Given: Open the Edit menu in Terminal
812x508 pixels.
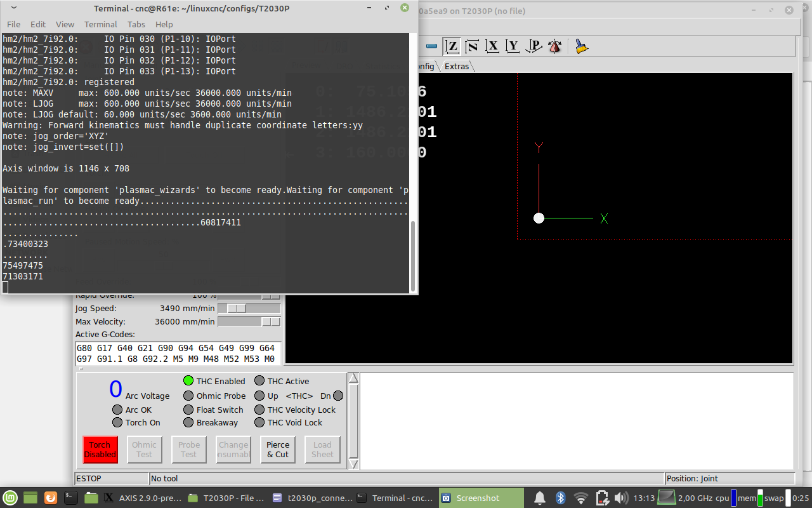Looking at the screenshot, I should point(38,24).
